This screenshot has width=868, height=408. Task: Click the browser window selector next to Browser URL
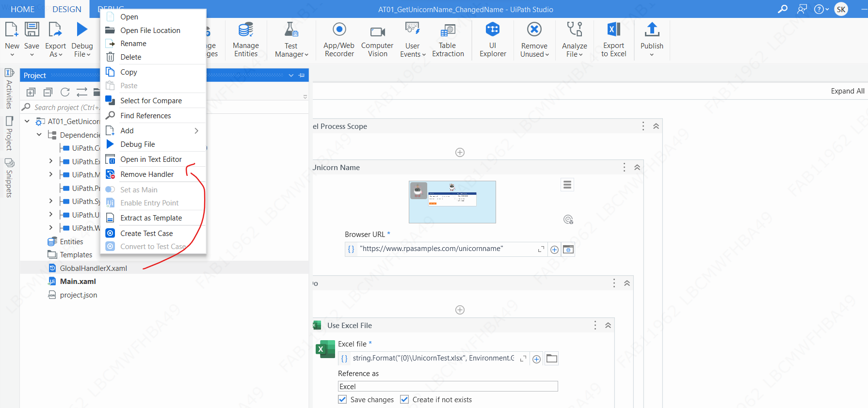pyautogui.click(x=568, y=250)
